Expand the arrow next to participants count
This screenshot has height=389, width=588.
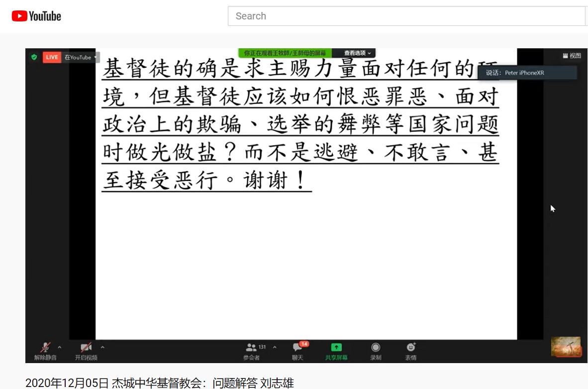pyautogui.click(x=275, y=347)
